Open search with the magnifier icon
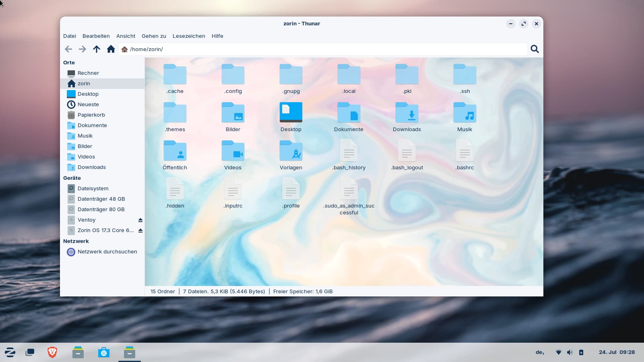Viewport: 644px width, 362px height. pos(535,49)
